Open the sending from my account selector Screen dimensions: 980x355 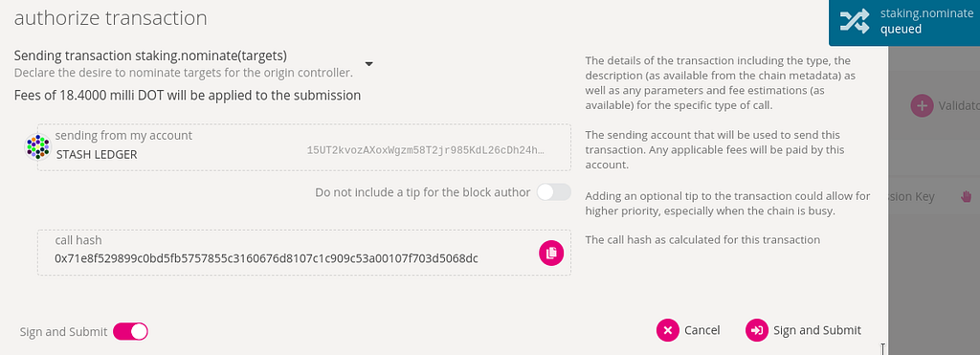303,146
